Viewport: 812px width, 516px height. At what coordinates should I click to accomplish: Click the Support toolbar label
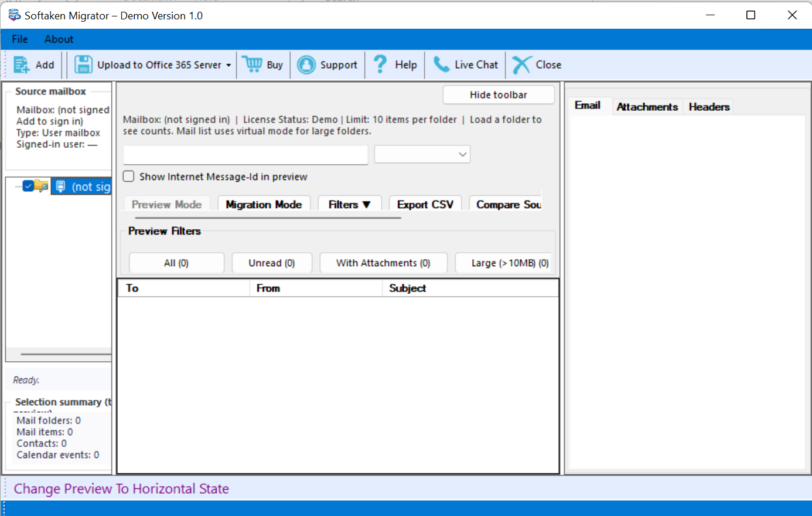pos(339,65)
